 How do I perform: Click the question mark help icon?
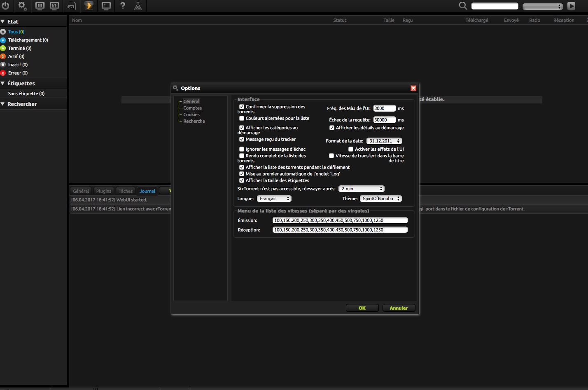(x=123, y=6)
